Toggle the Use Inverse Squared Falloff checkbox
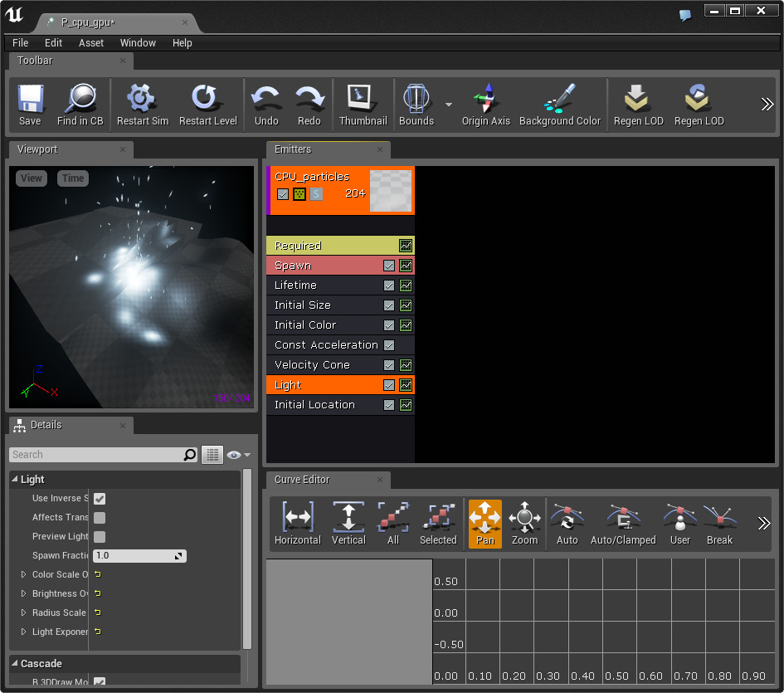Screen dimensions: 784x693 tap(100, 499)
